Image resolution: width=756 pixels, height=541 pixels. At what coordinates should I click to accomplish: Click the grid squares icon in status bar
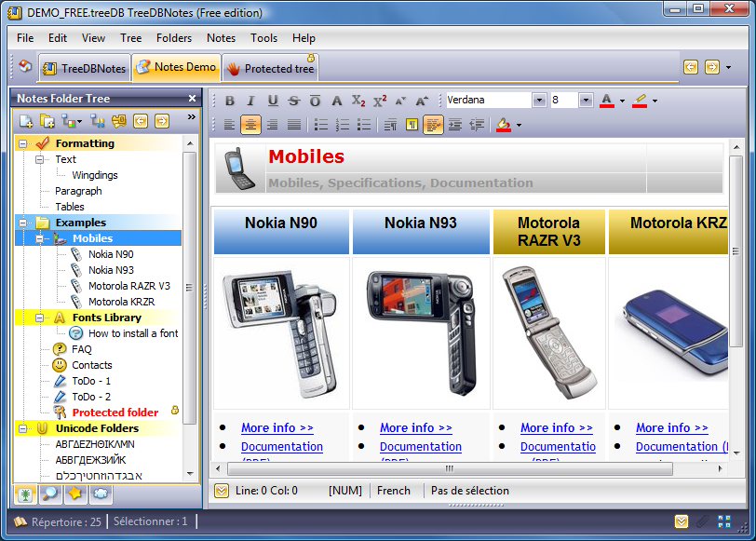pos(724,521)
